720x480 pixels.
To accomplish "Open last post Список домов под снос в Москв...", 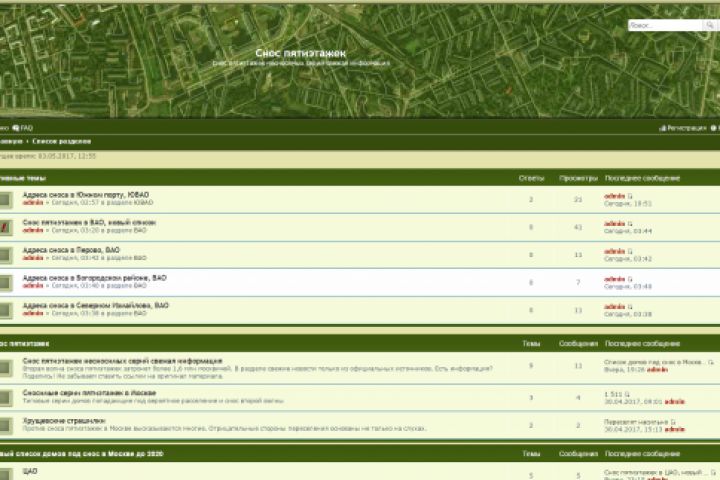I will click(655, 362).
